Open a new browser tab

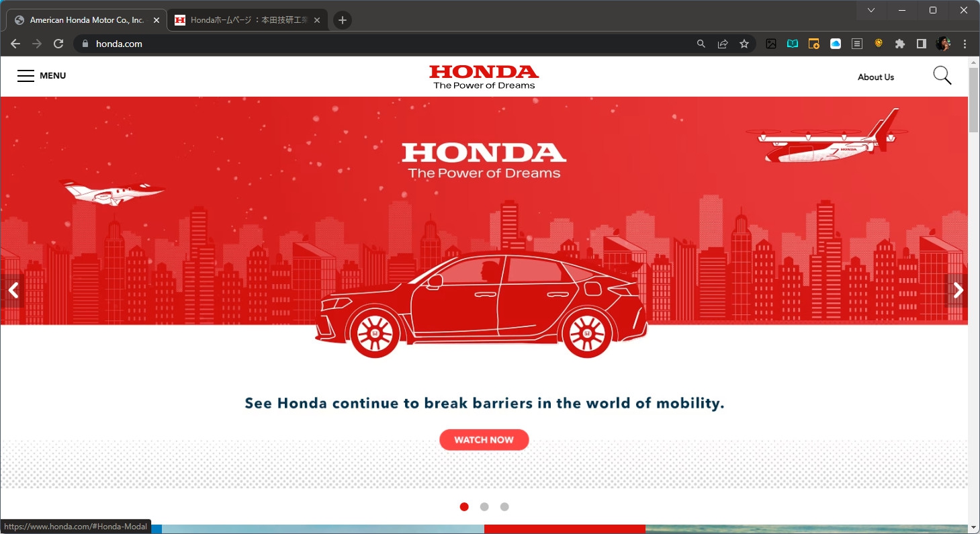pyautogui.click(x=343, y=20)
